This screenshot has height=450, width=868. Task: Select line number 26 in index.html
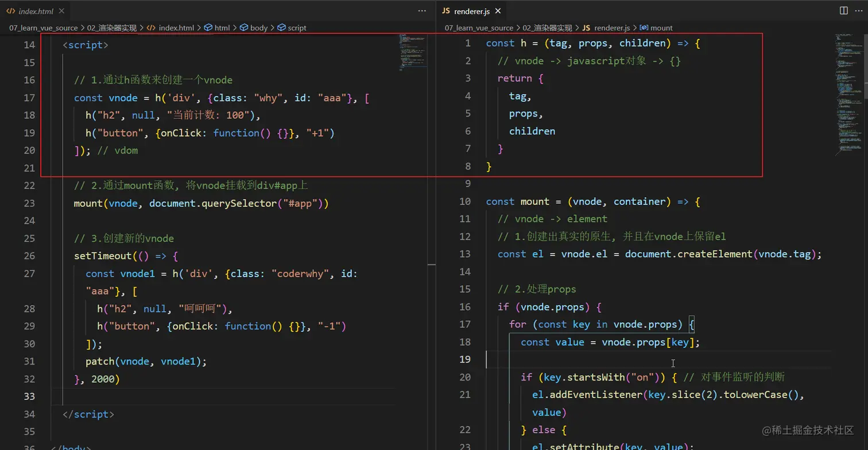coord(29,256)
